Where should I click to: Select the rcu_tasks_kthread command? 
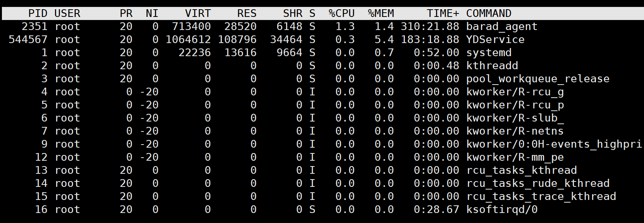coord(521,170)
